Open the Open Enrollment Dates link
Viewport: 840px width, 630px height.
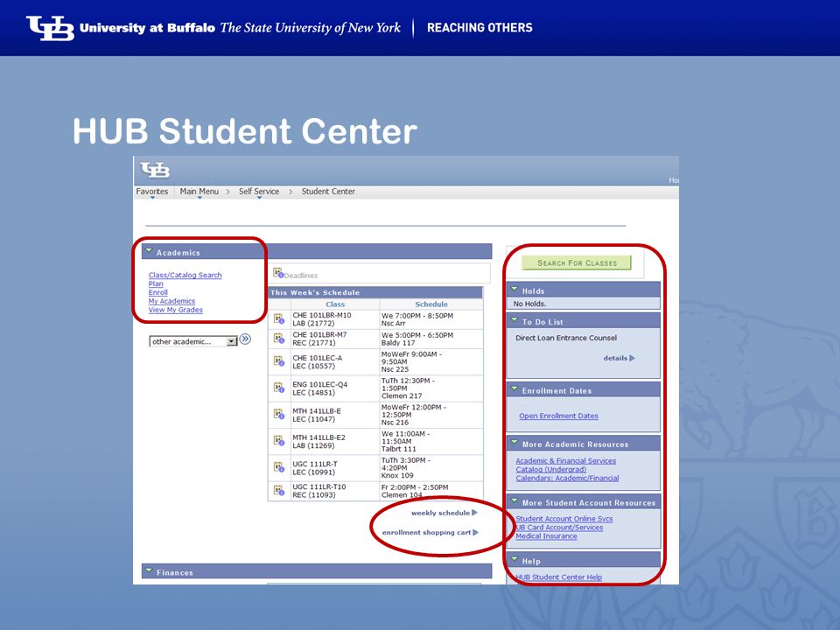559,416
